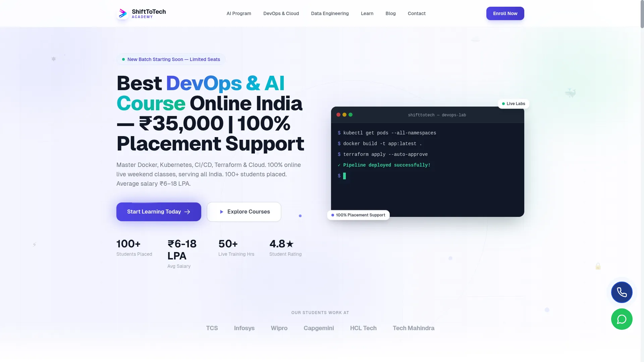Click the green terminal window dot

351,115
